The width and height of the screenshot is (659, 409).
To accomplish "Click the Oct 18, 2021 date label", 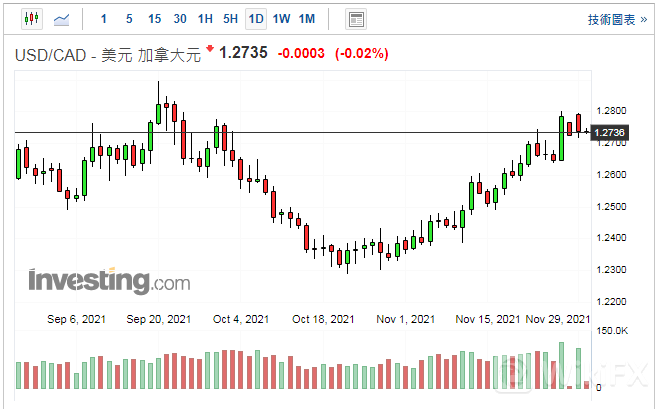I will 323,319.
